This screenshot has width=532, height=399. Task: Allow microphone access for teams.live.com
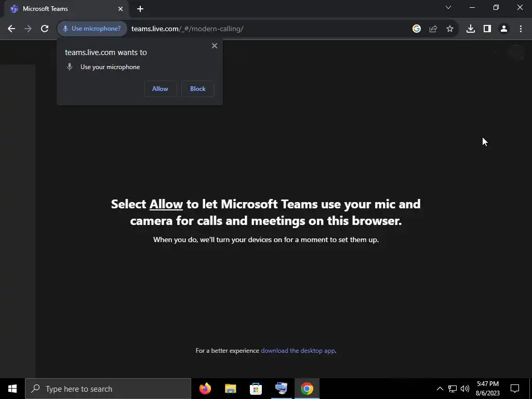pyautogui.click(x=160, y=89)
